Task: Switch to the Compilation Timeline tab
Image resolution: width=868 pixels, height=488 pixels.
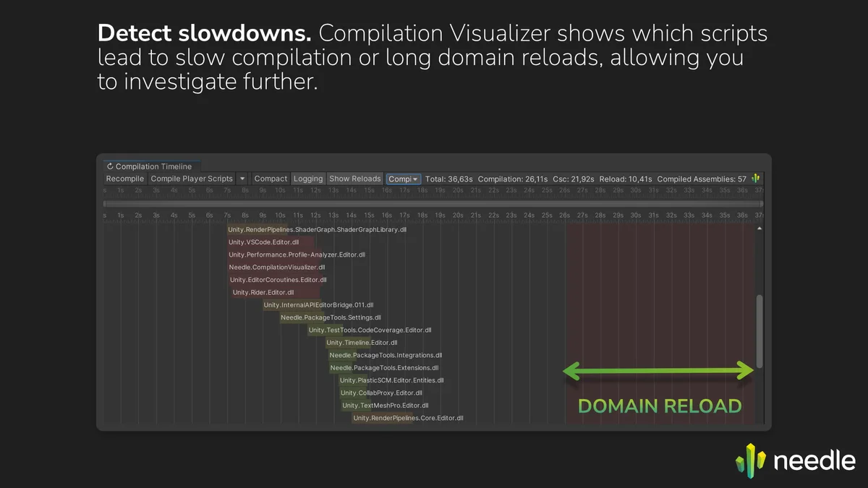Action: [x=153, y=166]
